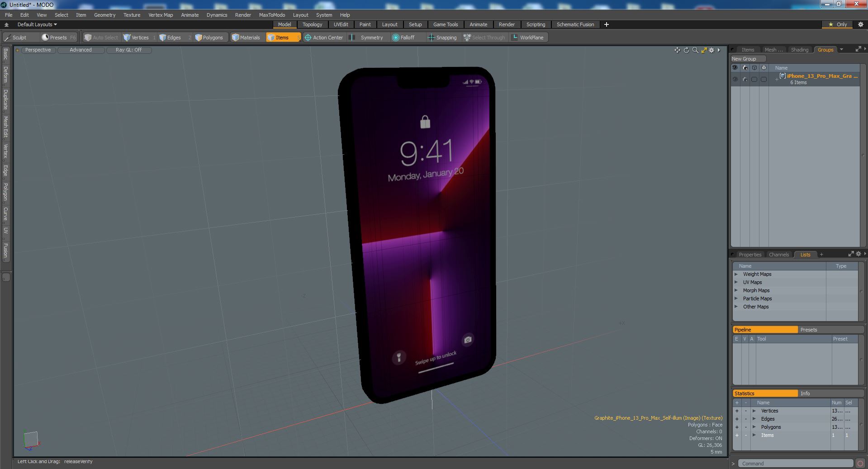Click the render camera column header in Groups

745,68
